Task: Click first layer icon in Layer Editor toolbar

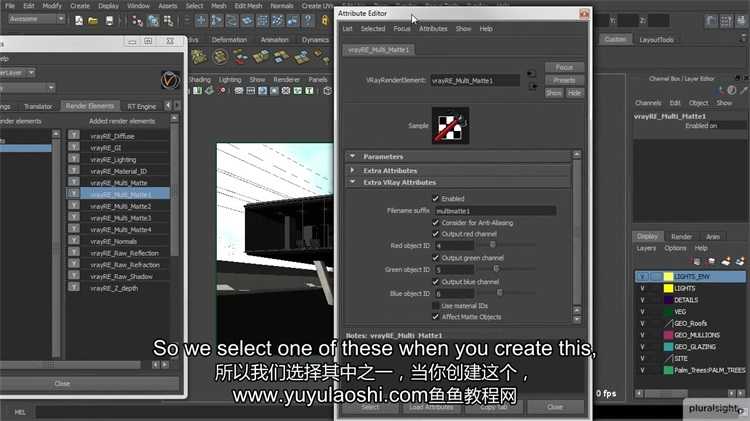Action: click(697, 261)
